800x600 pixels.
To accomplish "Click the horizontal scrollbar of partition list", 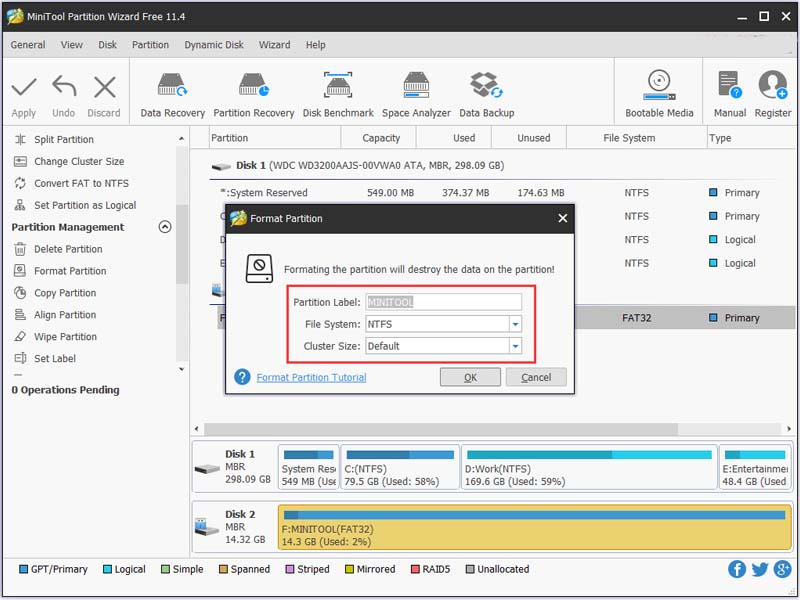I will (x=441, y=429).
